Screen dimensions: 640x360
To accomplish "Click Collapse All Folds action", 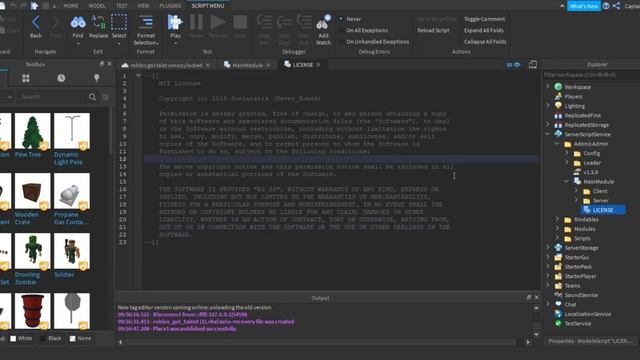I will 485,42.
